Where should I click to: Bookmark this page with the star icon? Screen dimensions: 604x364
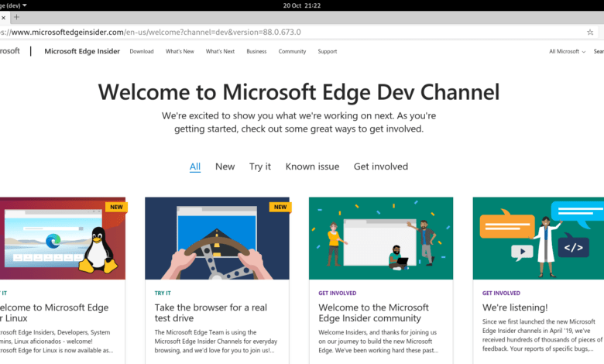tap(590, 33)
